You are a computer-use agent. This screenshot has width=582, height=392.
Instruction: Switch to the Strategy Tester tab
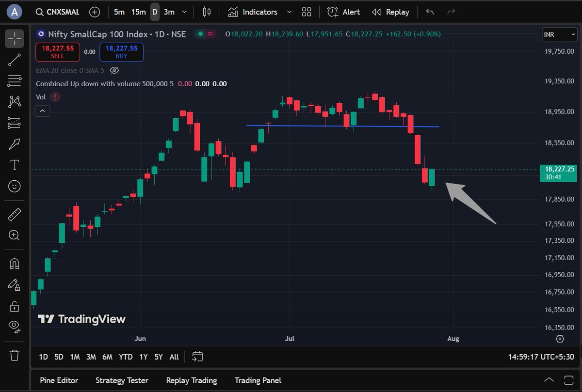(x=122, y=380)
